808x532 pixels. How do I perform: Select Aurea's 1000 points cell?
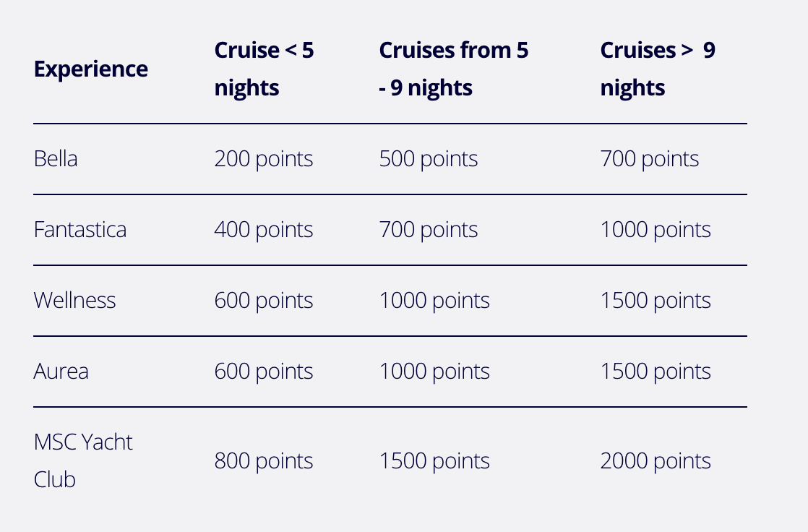pyautogui.click(x=434, y=372)
